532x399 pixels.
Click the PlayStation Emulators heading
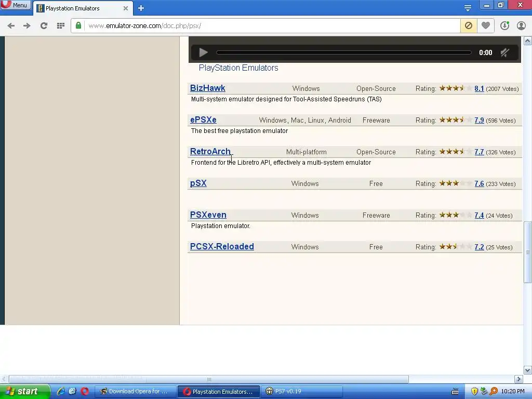(x=238, y=68)
